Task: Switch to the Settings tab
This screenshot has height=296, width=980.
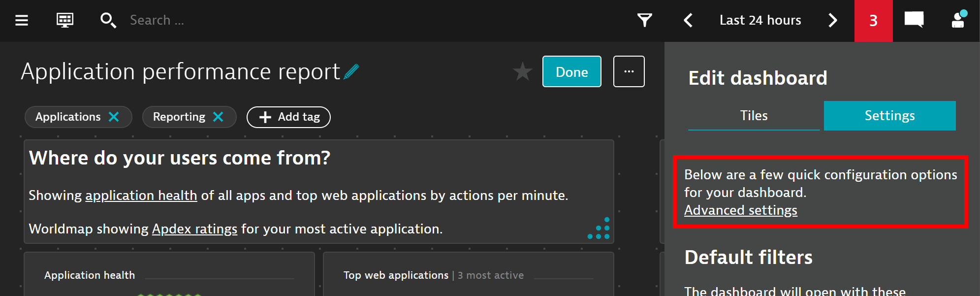Action: pos(890,116)
